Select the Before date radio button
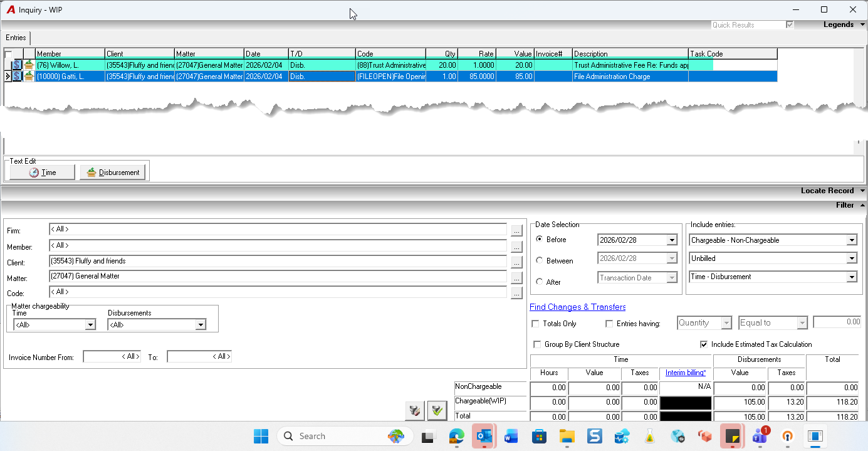Viewport: 868px width, 451px height. click(539, 240)
